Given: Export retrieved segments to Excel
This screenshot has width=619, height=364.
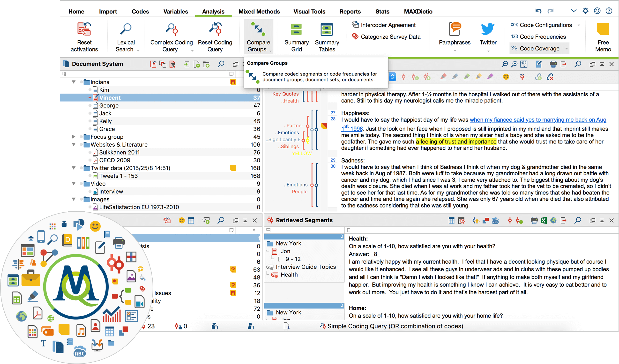Looking at the screenshot, I should (544, 220).
